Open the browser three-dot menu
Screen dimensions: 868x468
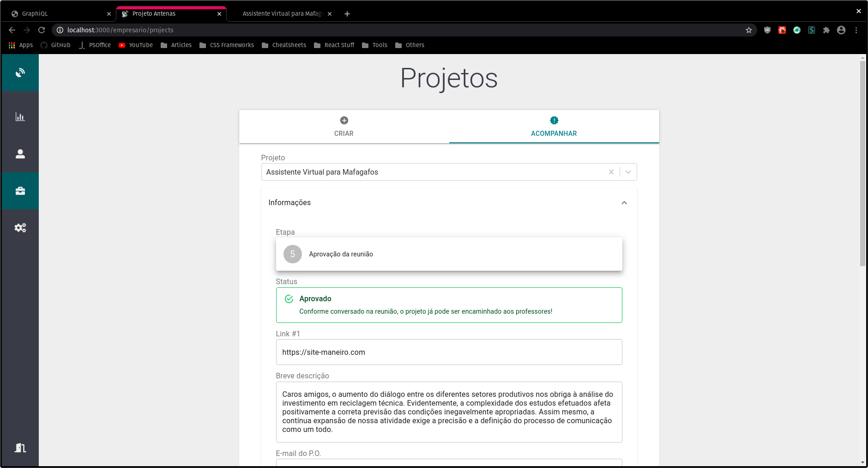856,30
